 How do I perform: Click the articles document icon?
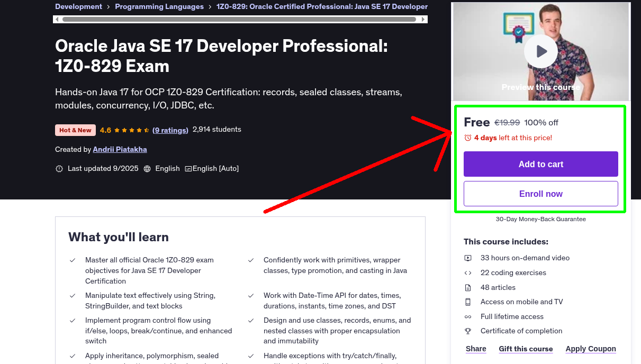pyautogui.click(x=468, y=288)
